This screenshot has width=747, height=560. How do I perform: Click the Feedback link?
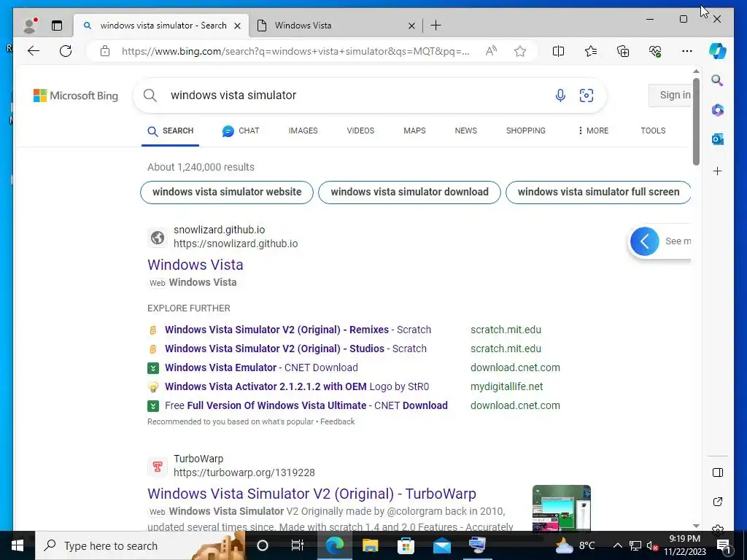(337, 422)
